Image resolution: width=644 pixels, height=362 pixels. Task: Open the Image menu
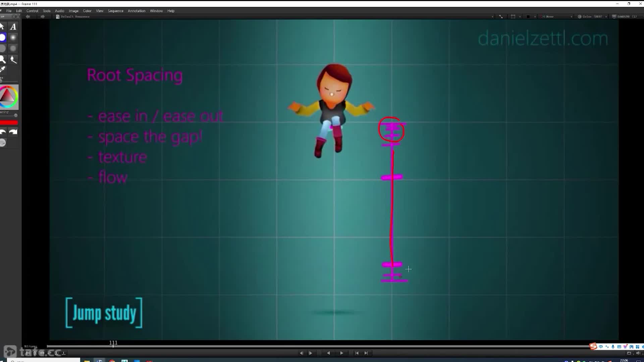coord(73,11)
